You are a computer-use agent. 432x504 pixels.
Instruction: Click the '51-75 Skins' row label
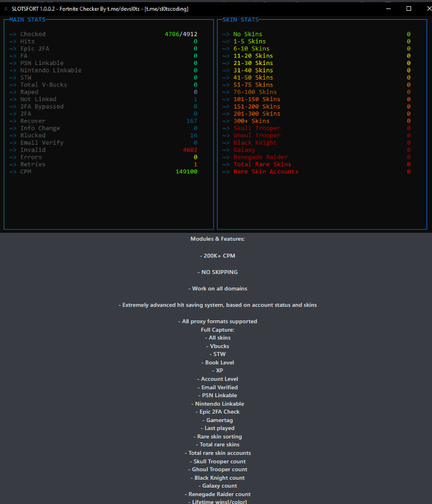click(253, 85)
